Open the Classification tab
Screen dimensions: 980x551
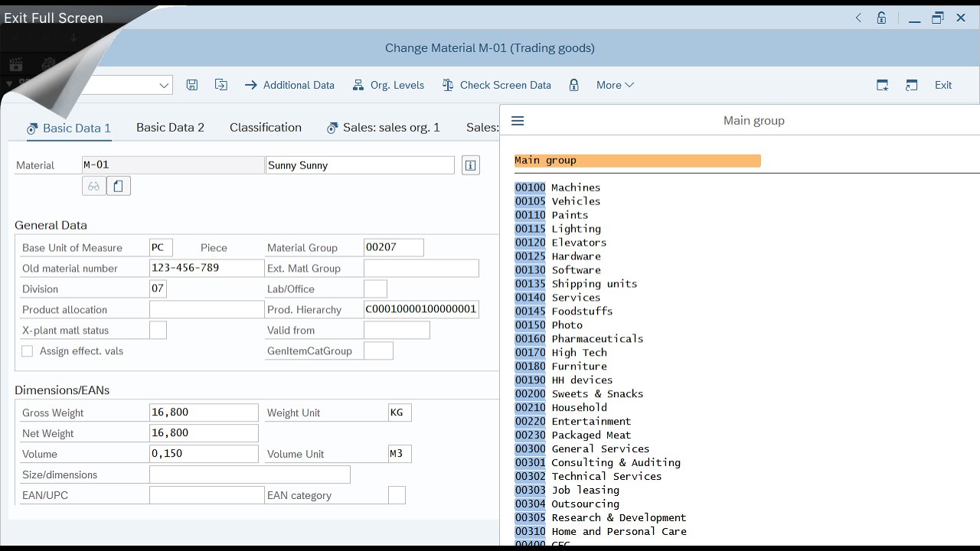(x=266, y=127)
